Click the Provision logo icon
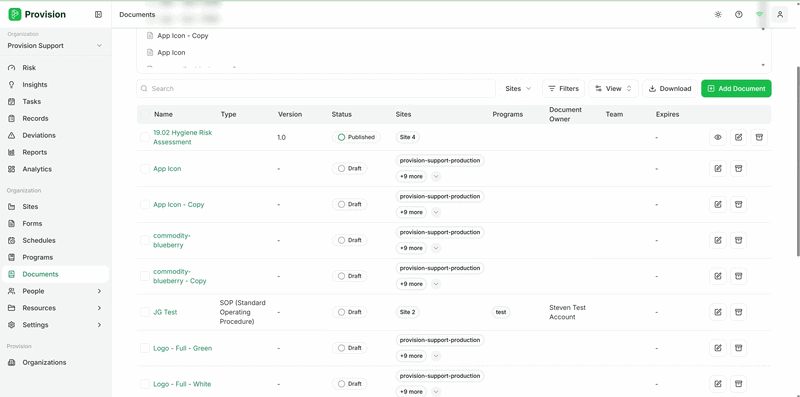The height and width of the screenshot is (397, 800). tap(15, 14)
